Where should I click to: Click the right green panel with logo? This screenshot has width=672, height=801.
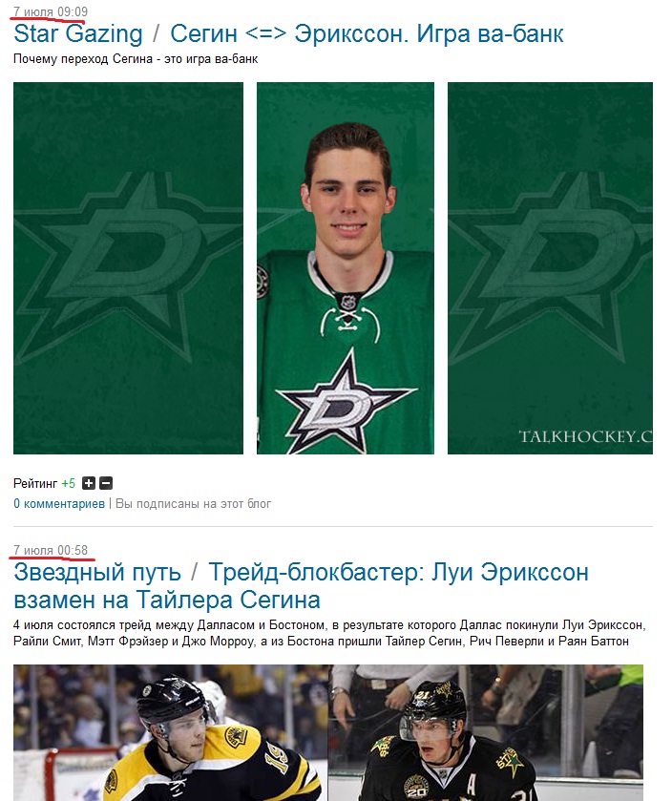click(x=550, y=268)
